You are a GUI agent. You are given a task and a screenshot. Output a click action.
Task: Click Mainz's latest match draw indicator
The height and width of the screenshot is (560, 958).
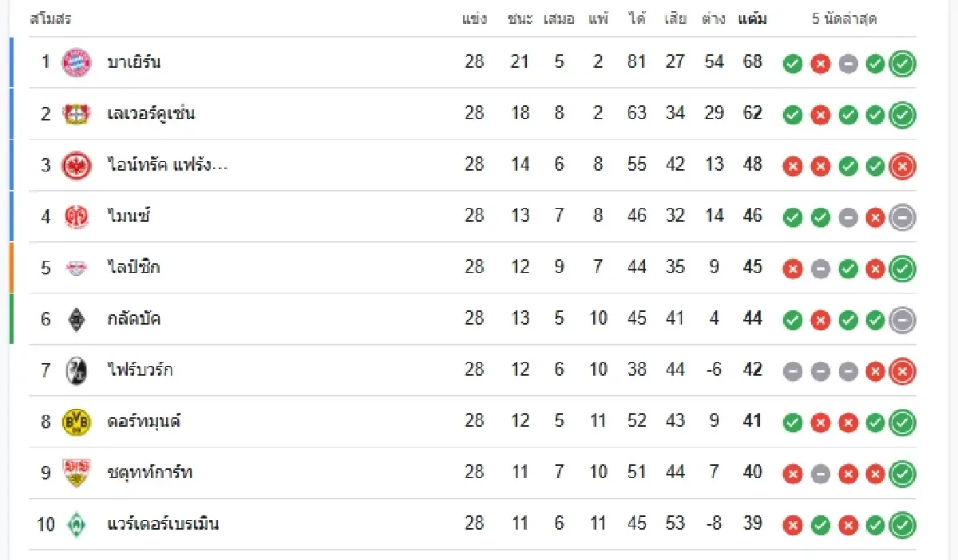(x=903, y=218)
